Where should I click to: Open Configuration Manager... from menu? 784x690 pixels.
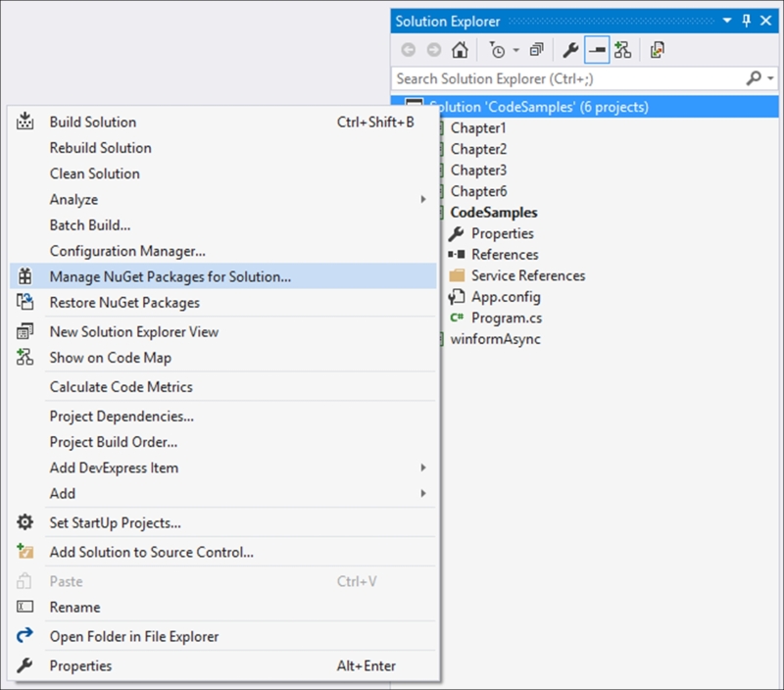(x=223, y=251)
